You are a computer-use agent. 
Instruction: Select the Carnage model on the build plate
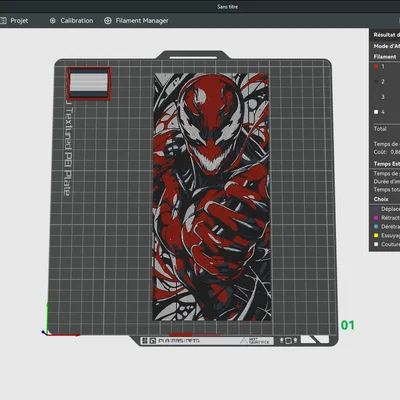point(212,197)
